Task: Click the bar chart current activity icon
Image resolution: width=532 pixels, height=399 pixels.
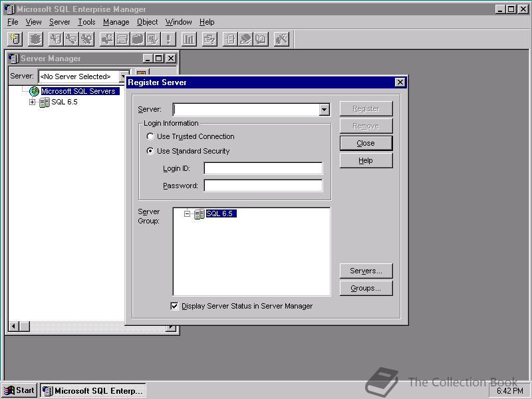Action: [x=189, y=39]
